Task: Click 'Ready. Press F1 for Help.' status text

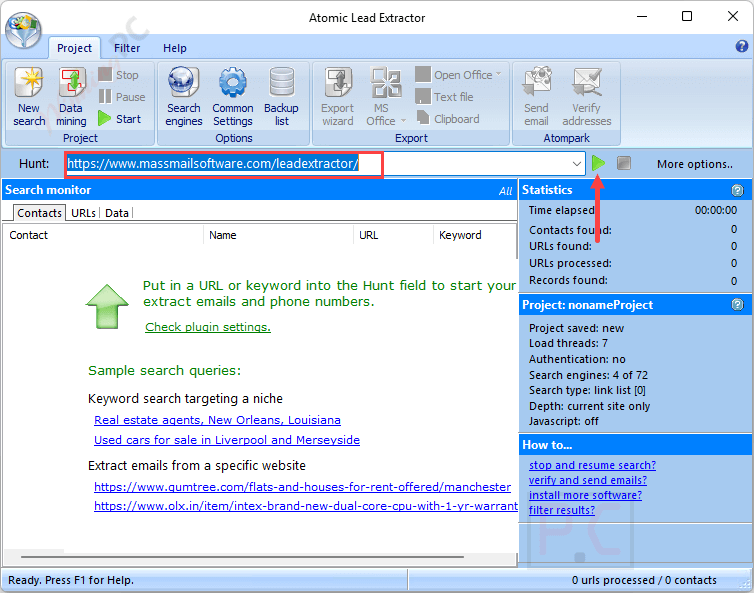Action: pos(71,580)
